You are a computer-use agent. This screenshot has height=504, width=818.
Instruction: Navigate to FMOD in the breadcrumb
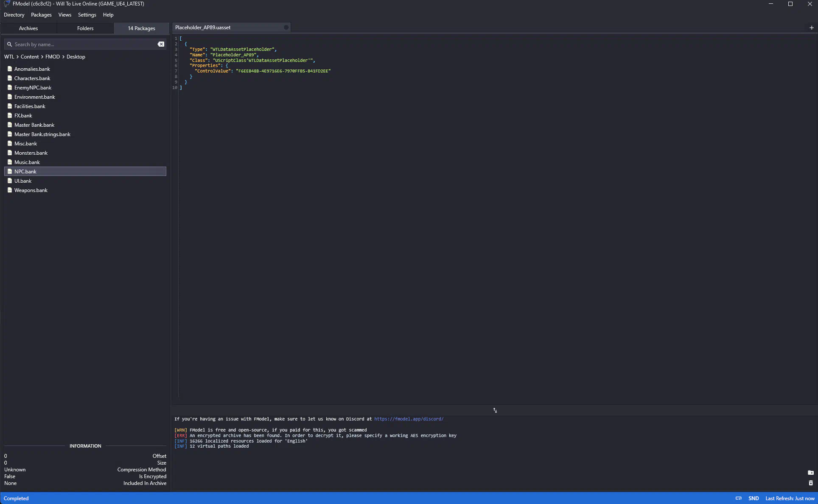point(53,57)
